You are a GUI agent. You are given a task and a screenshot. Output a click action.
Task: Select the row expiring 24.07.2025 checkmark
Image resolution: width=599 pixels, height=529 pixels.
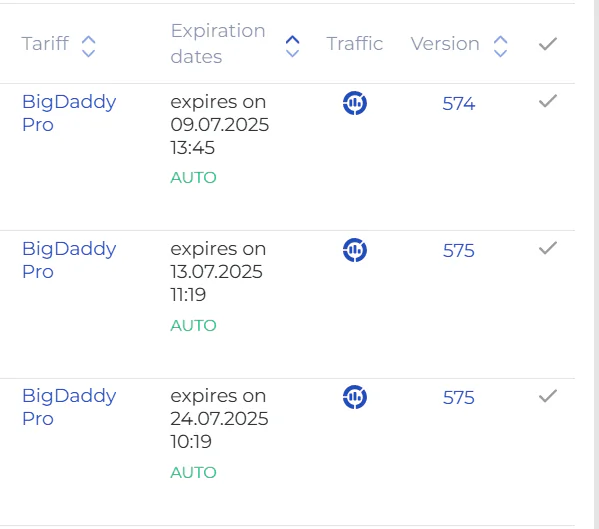[x=548, y=396]
